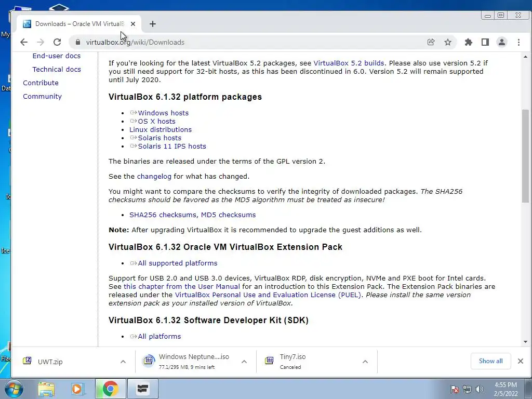
Task: Close the downloads shelf
Action: (x=521, y=361)
